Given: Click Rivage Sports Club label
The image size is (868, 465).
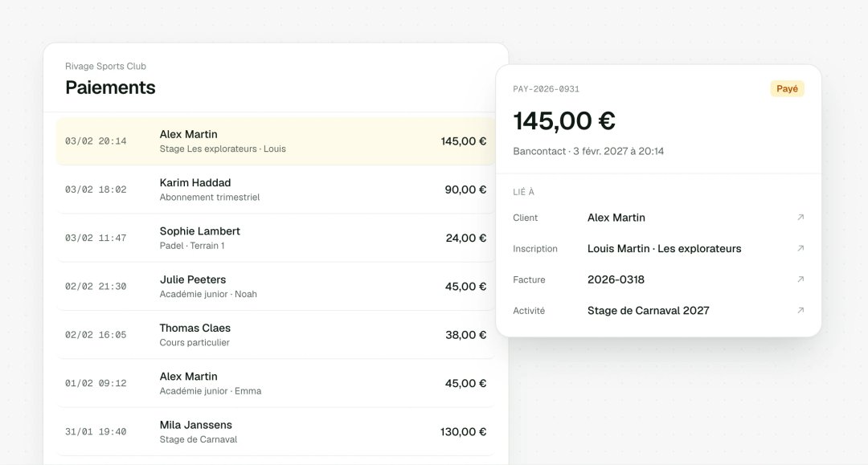Looking at the screenshot, I should [x=106, y=67].
